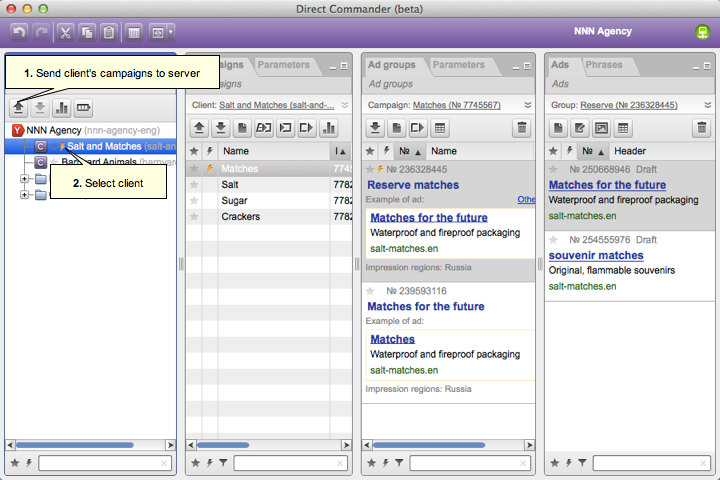This screenshot has width=720, height=480.
Task: Toggle the star on the Crackers campaign row
Action: (x=194, y=216)
